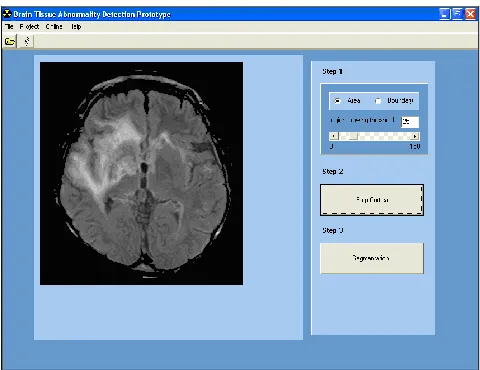Select the Area radio button

(x=337, y=101)
